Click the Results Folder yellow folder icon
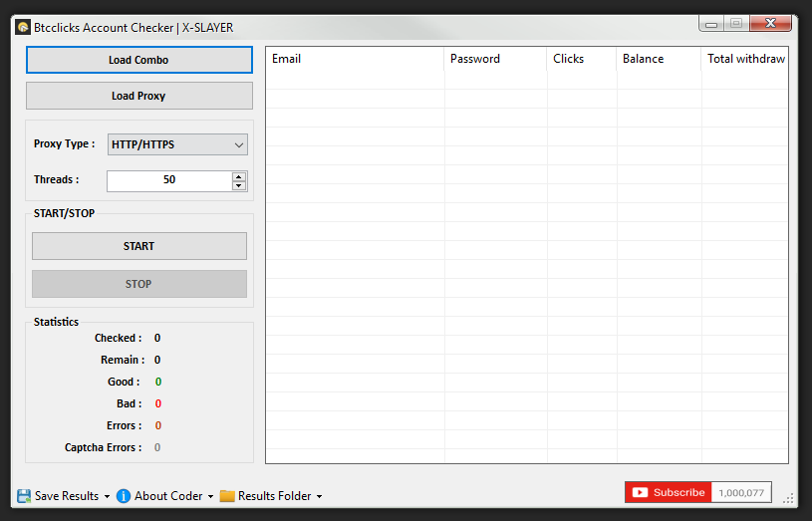 pyautogui.click(x=227, y=496)
